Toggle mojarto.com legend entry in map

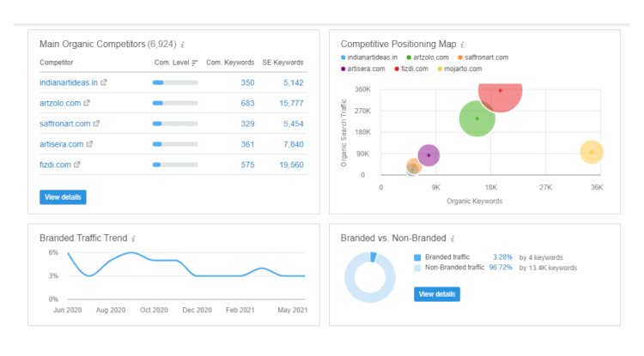459,69
